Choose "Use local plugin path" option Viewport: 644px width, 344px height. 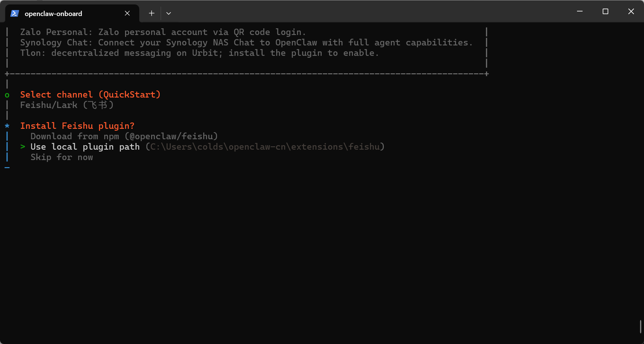coord(85,147)
